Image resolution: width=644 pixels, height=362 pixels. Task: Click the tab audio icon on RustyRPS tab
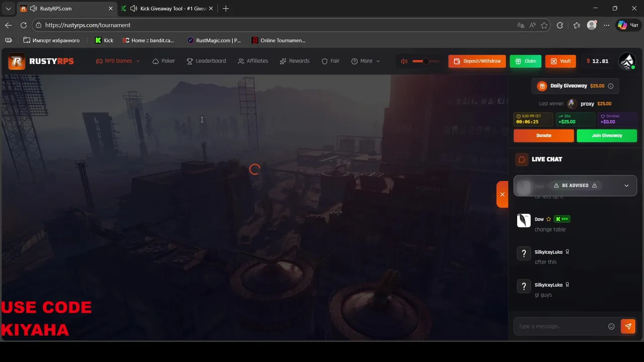33,9
